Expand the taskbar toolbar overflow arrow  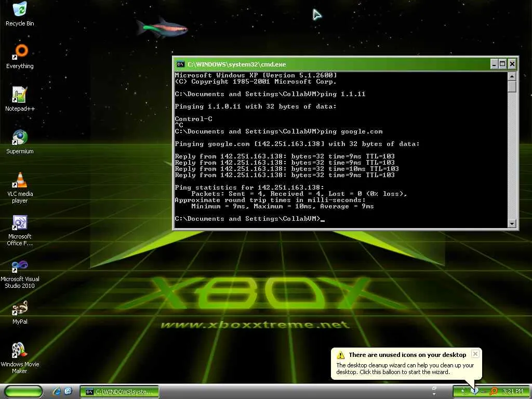434,394
